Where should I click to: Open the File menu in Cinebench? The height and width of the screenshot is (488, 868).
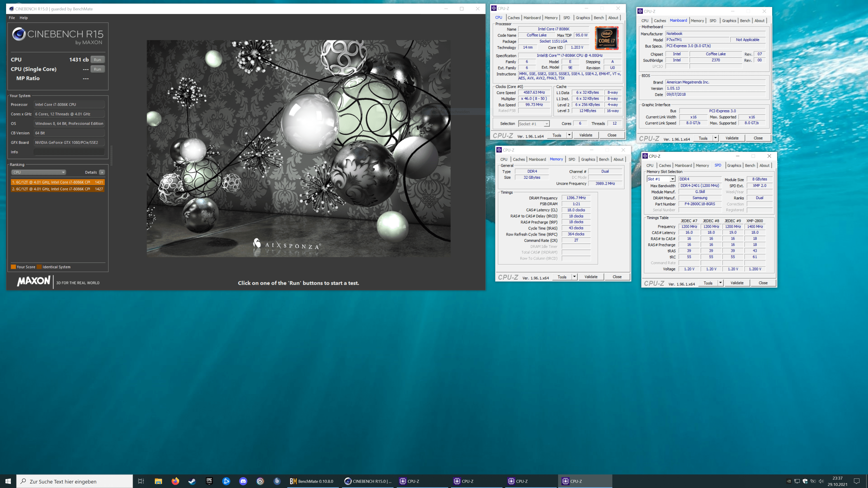point(12,18)
